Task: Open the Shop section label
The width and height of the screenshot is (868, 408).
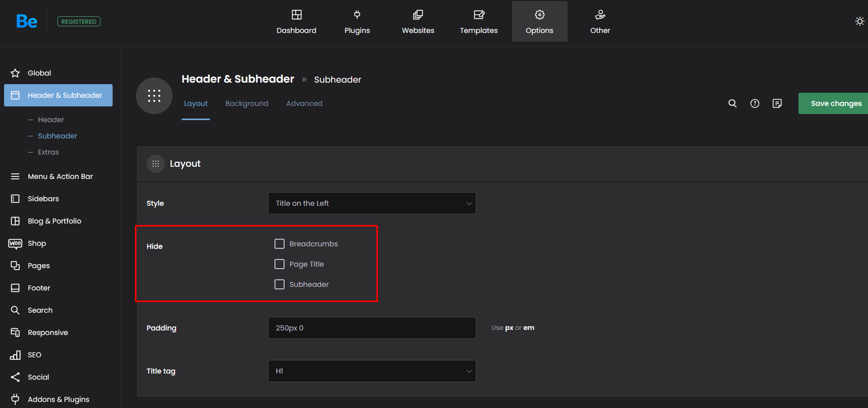Action: [37, 243]
